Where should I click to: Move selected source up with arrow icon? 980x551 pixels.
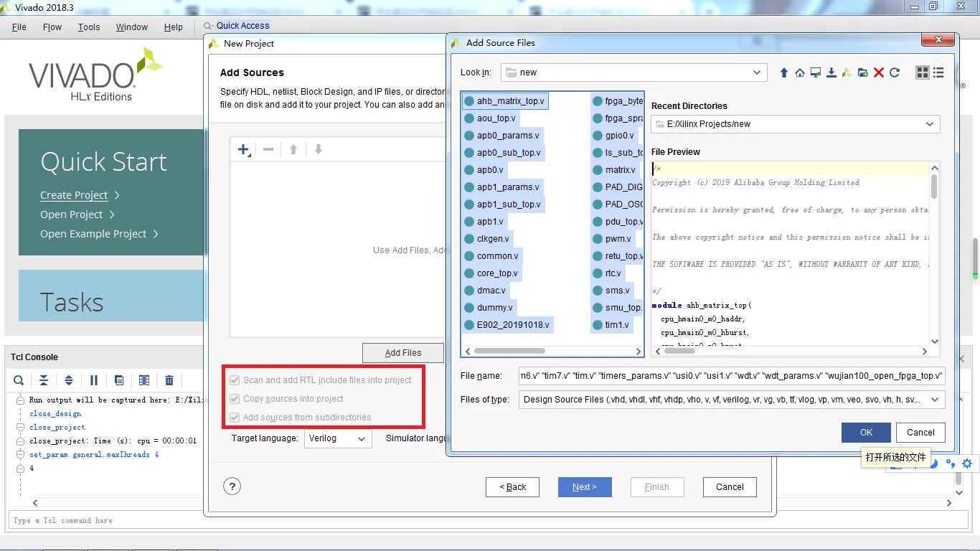tap(293, 149)
